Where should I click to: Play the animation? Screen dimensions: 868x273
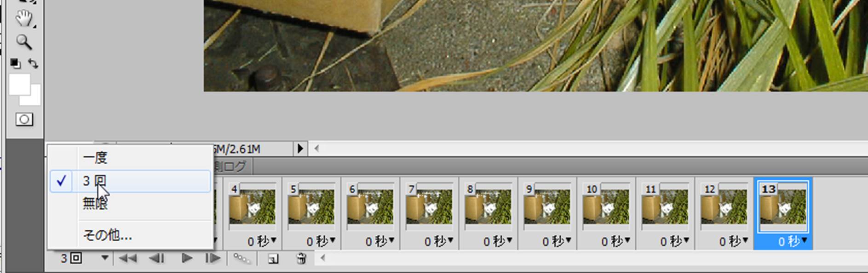(x=187, y=259)
